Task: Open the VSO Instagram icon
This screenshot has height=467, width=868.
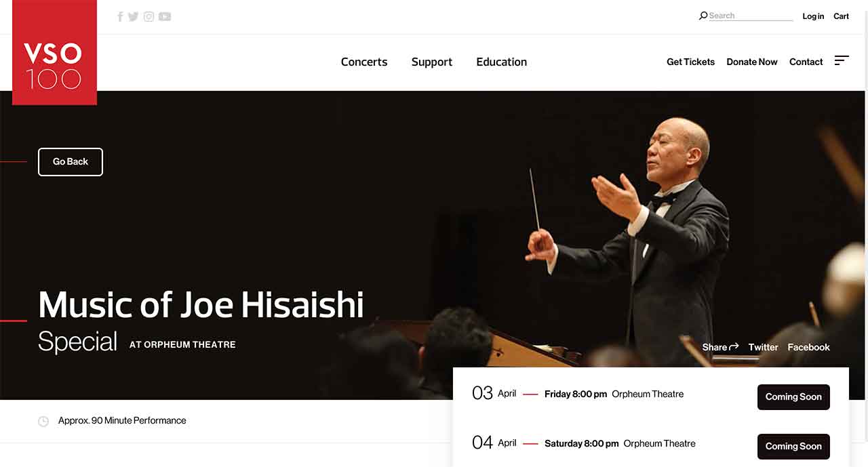Action: (149, 17)
